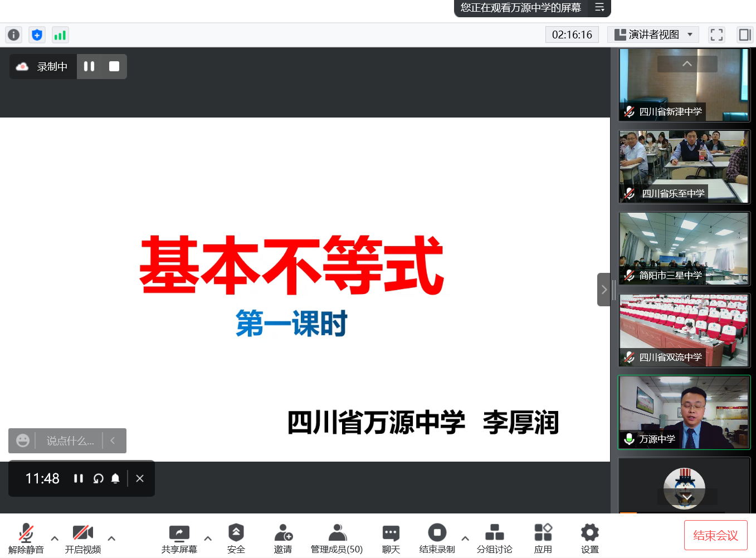Enter full screen mode
The image size is (756, 558).
point(716,35)
